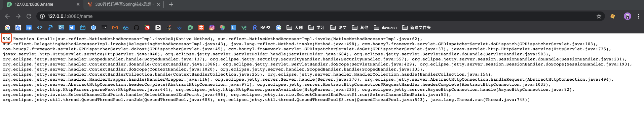Open the blue 译 translate bookmark
This screenshot has width=644, height=135.
(29, 28)
